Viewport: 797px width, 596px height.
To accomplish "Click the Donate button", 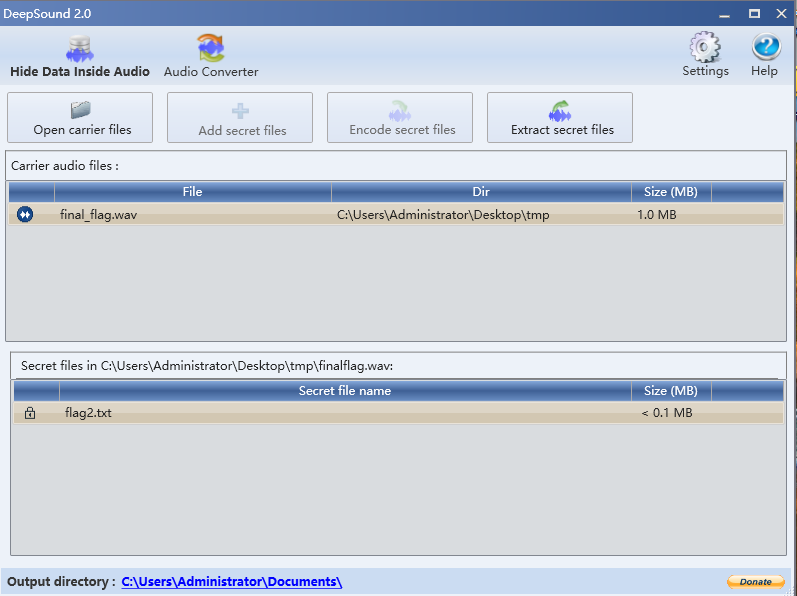I will [x=756, y=582].
